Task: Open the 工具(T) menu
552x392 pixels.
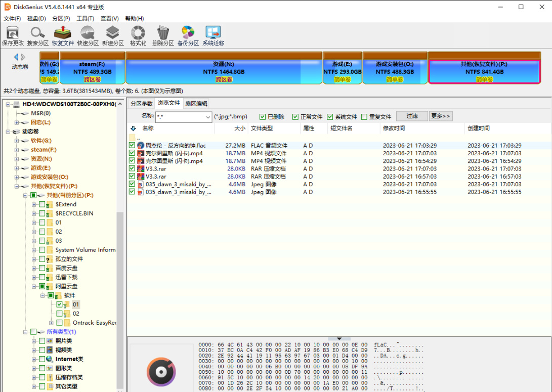Action: (85, 18)
